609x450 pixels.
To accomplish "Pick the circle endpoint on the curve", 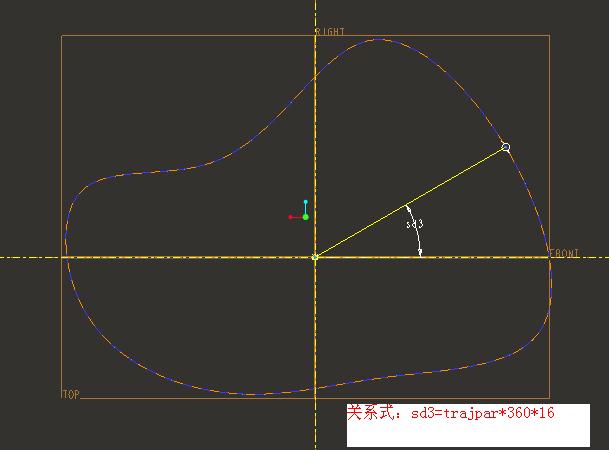I will tap(506, 147).
